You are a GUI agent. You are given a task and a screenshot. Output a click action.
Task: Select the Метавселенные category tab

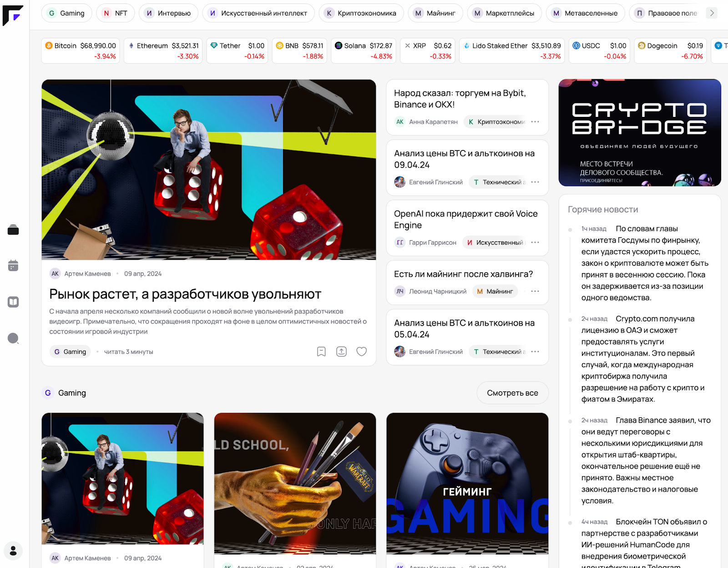[x=586, y=13]
